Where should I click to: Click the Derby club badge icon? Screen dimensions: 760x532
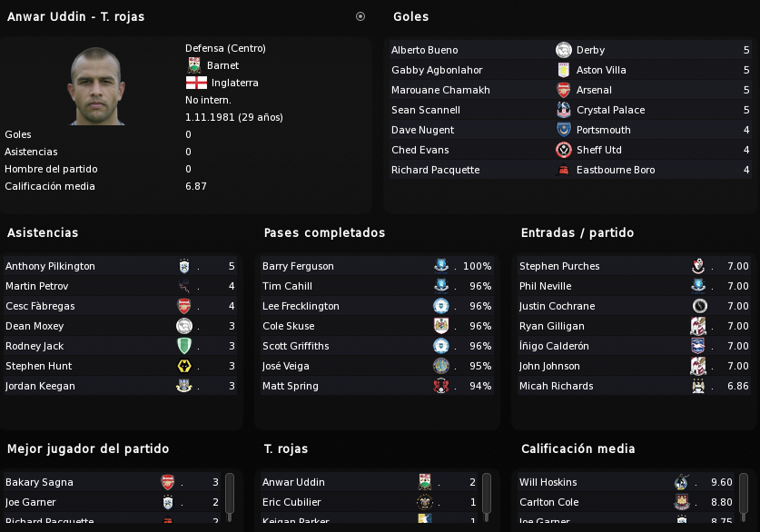tap(563, 50)
